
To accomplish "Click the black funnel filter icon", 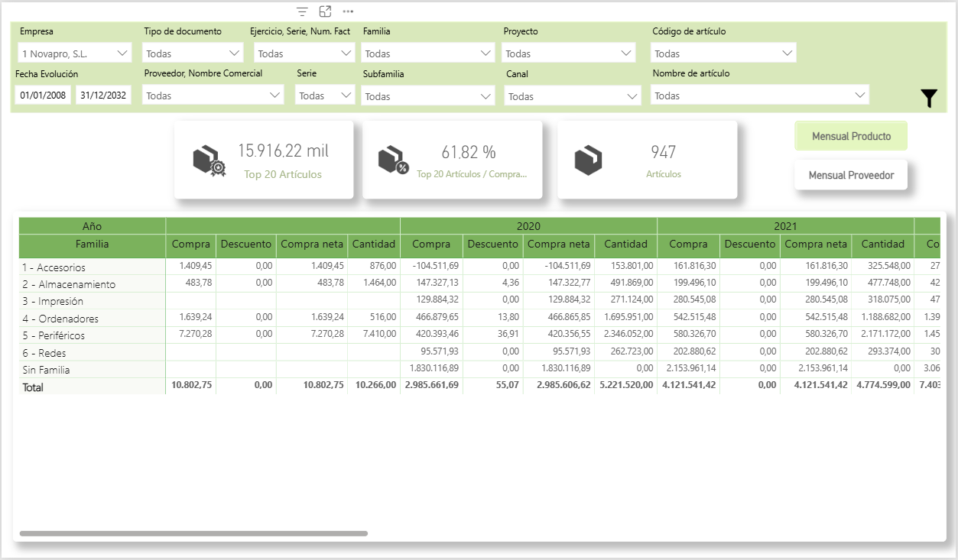I will (x=928, y=99).
